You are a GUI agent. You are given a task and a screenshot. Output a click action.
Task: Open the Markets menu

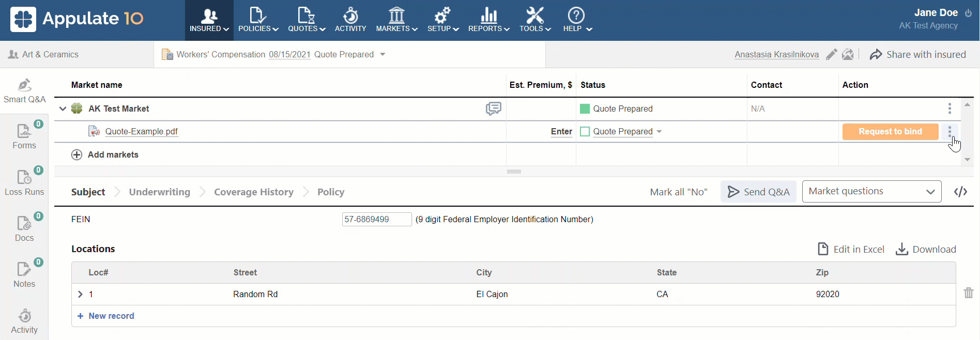[396, 20]
